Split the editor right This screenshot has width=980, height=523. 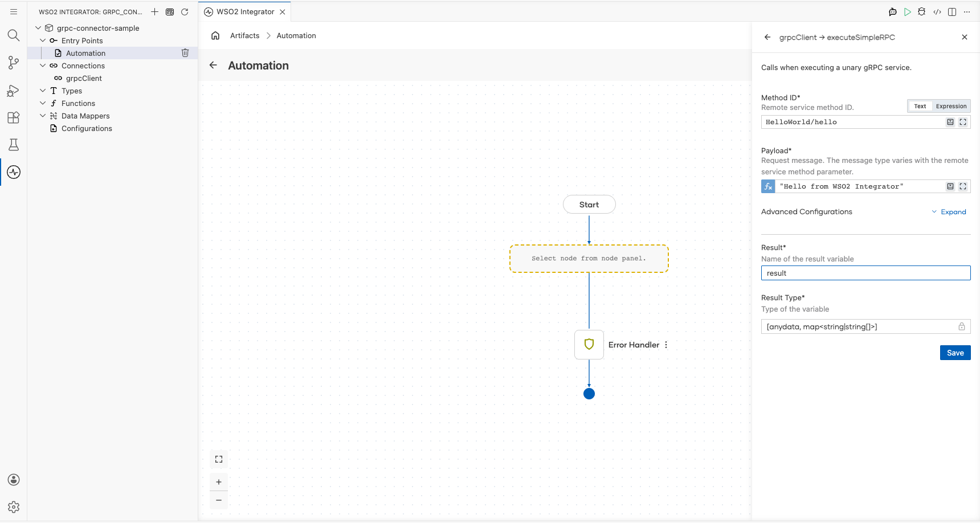click(952, 11)
